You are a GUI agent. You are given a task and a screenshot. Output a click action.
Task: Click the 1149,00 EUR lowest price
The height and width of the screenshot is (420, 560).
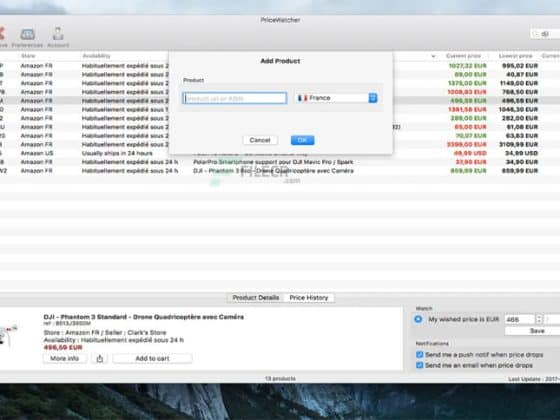click(519, 83)
